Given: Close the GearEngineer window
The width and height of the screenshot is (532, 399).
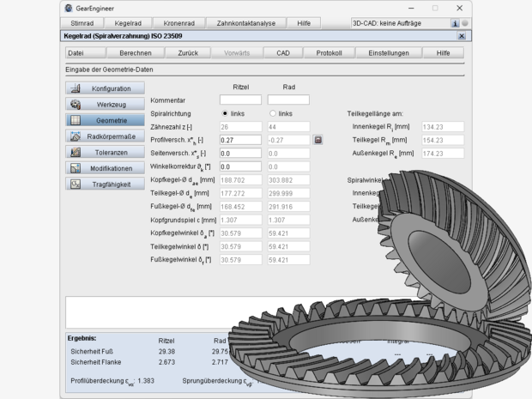Looking at the screenshot, I should point(459,8).
